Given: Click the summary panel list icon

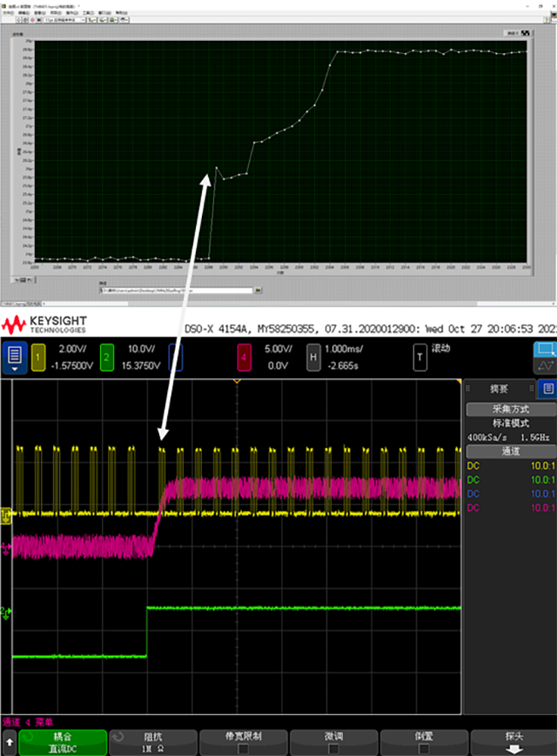Looking at the screenshot, I should coord(547,389).
